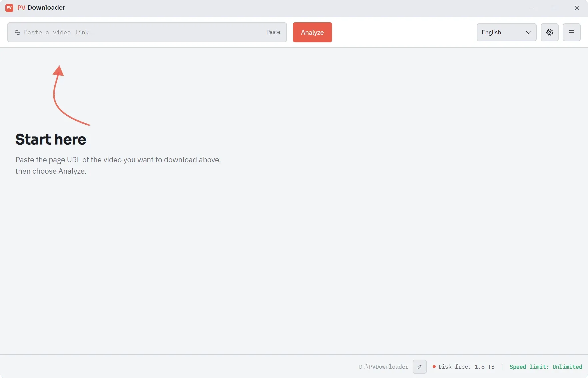Viewport: 588px width, 378px height.
Task: Focus the Paste a video link field
Action: coord(147,32)
